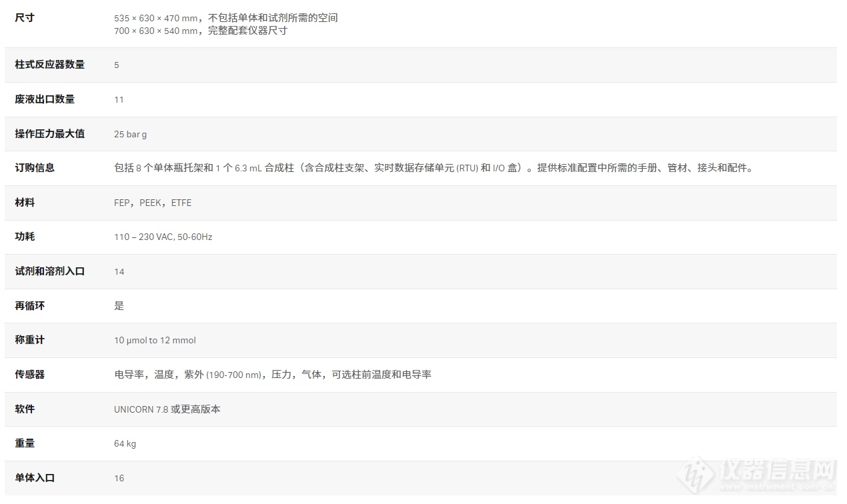Click the 柱式反应器数量 label

[x=50, y=65]
